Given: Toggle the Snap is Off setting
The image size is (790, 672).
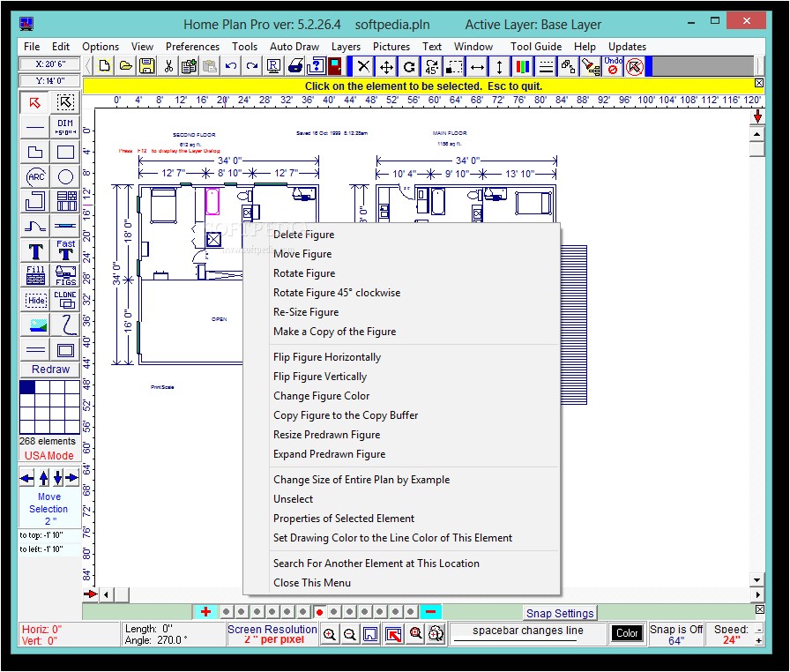Looking at the screenshot, I should click(674, 633).
